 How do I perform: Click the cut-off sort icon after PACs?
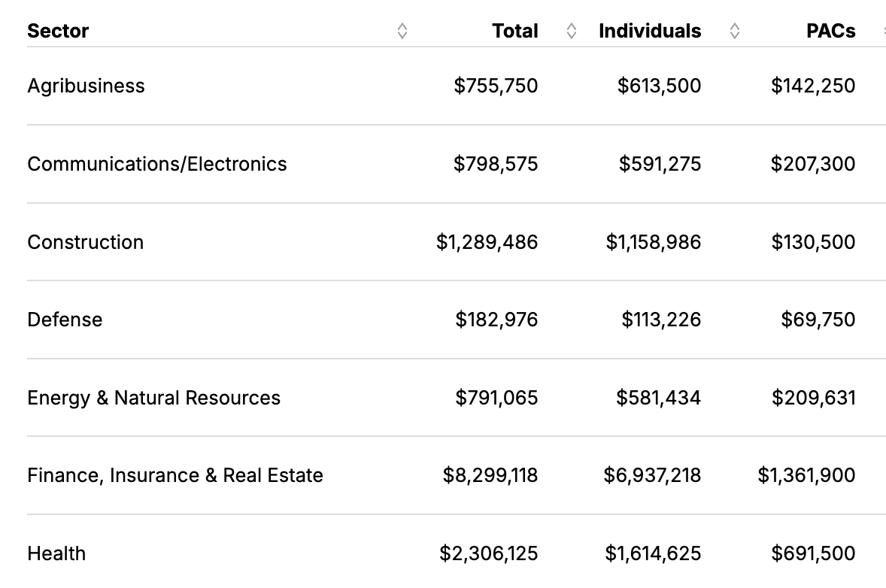883,31
